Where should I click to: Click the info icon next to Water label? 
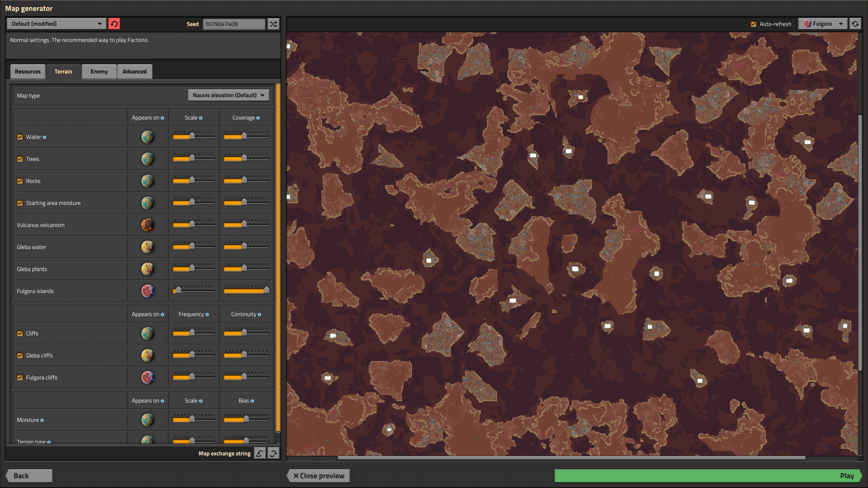point(44,137)
